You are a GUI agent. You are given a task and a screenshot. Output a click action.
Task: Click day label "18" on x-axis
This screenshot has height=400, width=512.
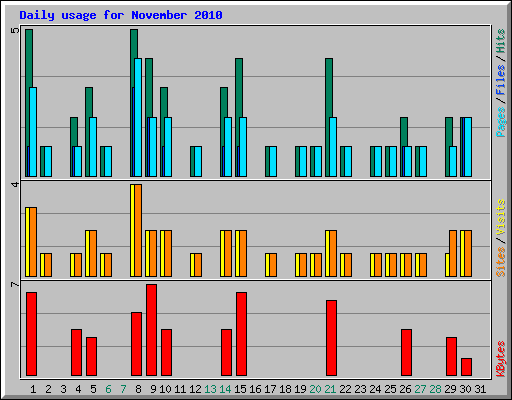tap(285, 389)
